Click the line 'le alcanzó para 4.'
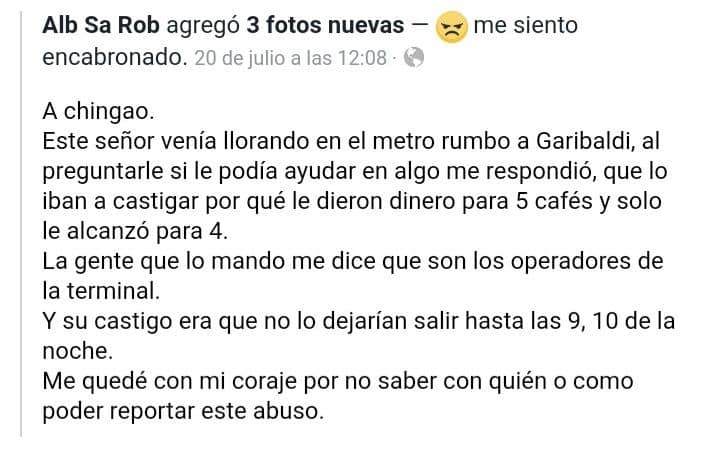This screenshot has height=451, width=720. point(135,231)
